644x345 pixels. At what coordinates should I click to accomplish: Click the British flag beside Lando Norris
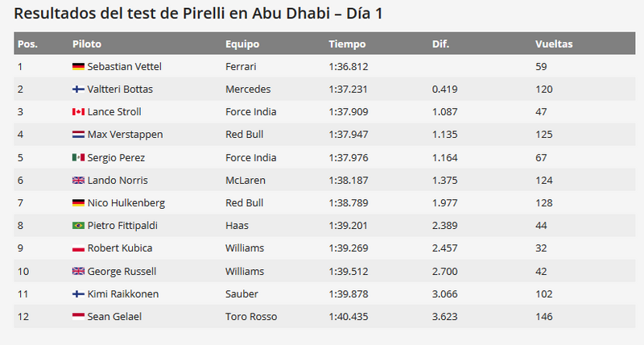point(78,180)
